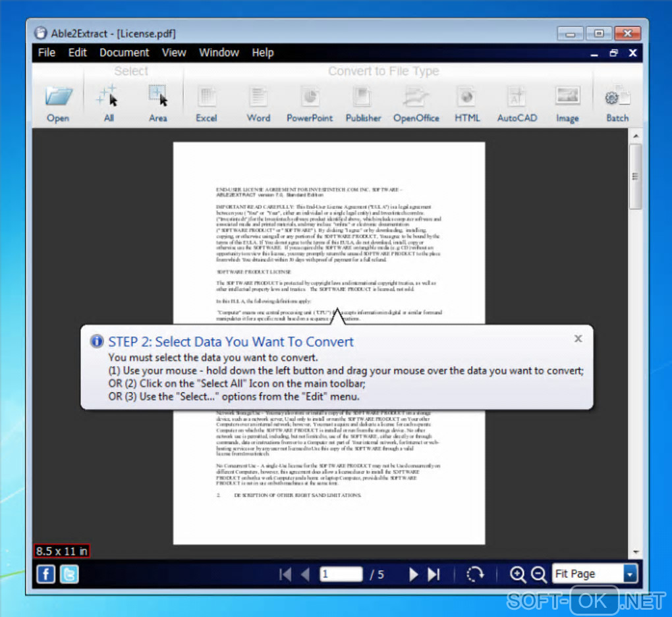Zoom in with the magnifier plus
Image resolution: width=672 pixels, height=617 pixels.
518,575
